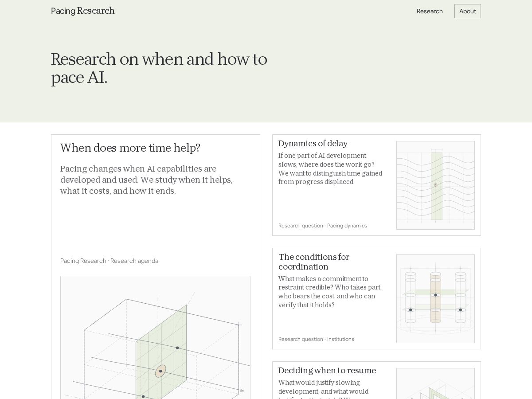The height and width of the screenshot is (399, 532).
Task: Click 'Research question · Institutions' label
Action: coord(316,339)
